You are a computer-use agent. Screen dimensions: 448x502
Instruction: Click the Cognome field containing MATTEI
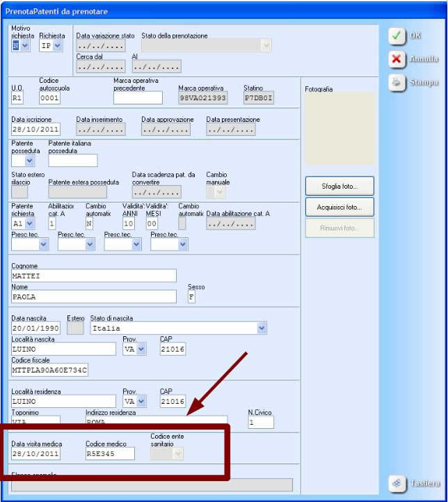point(94,276)
